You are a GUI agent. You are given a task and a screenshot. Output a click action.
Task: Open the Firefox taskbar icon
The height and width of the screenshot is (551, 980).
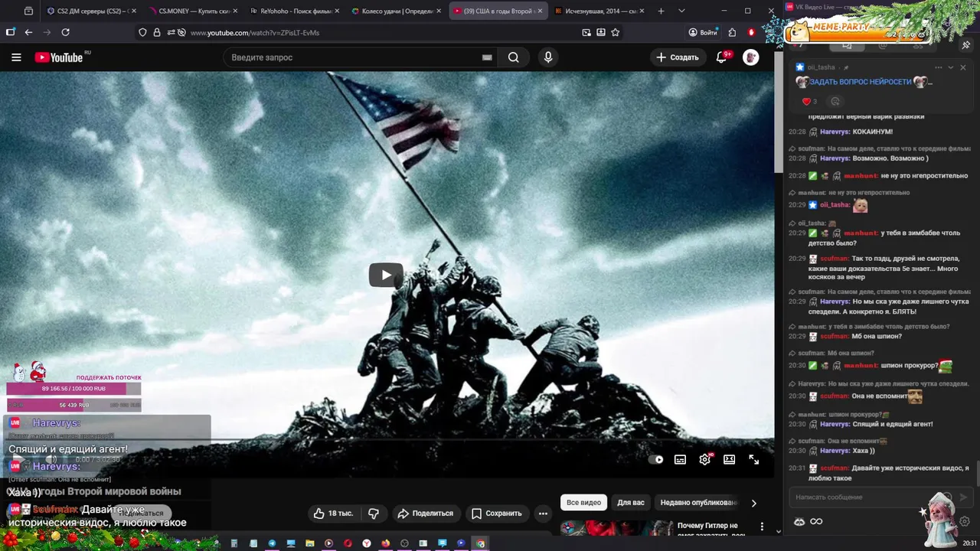click(x=386, y=543)
